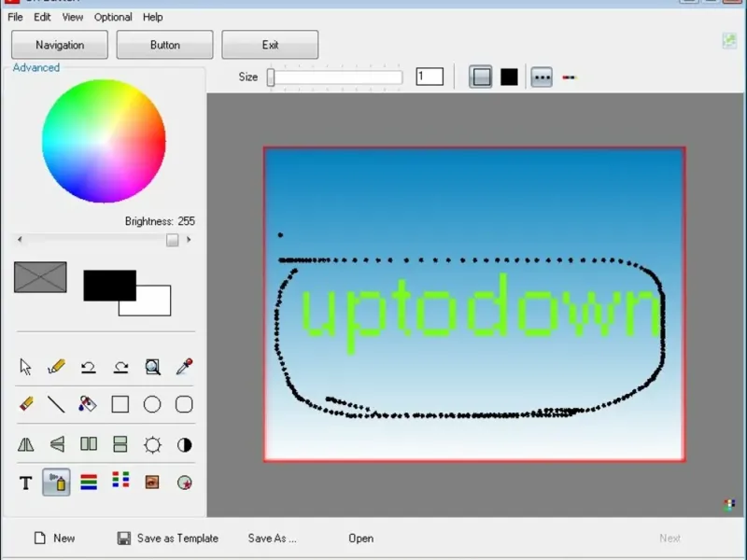Select the Rounded Rectangle shape tool

pyautogui.click(x=184, y=404)
